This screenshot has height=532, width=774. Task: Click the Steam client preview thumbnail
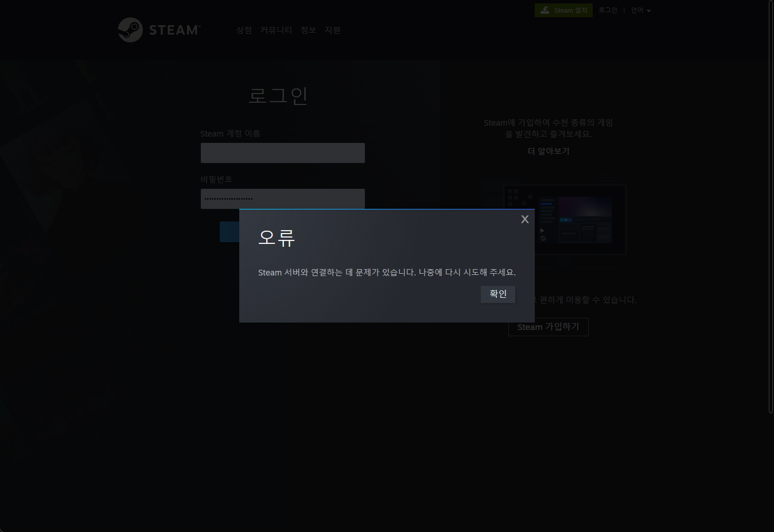pos(565,219)
